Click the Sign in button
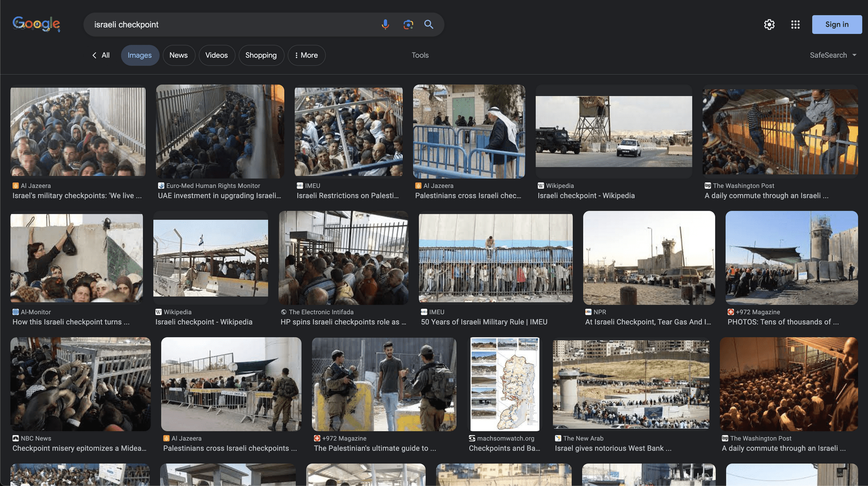868x486 pixels. pyautogui.click(x=837, y=24)
